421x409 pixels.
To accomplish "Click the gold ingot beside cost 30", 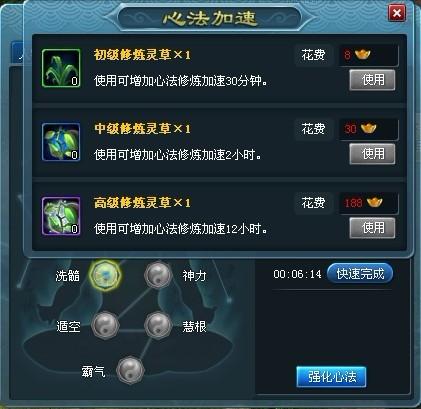I will coord(368,128).
